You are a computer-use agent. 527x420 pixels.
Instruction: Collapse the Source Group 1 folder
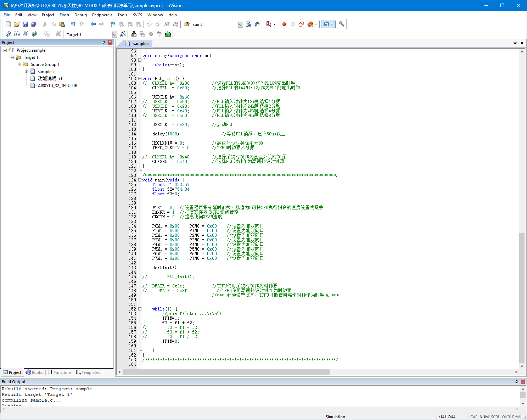pos(19,65)
